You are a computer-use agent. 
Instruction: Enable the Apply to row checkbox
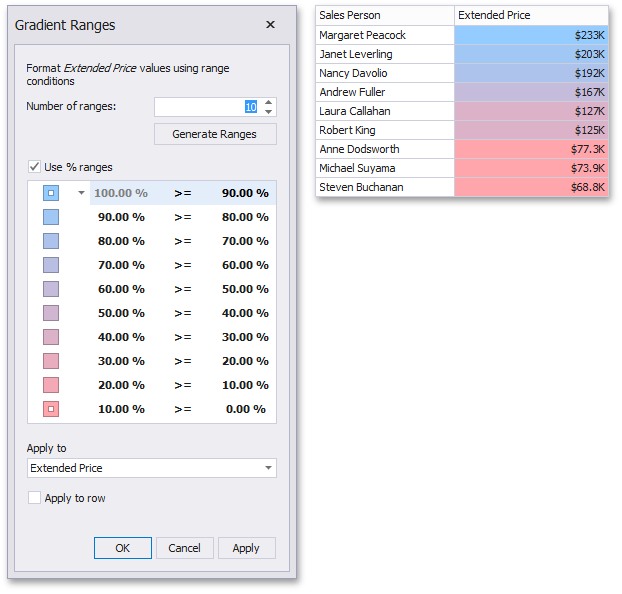click(35, 498)
